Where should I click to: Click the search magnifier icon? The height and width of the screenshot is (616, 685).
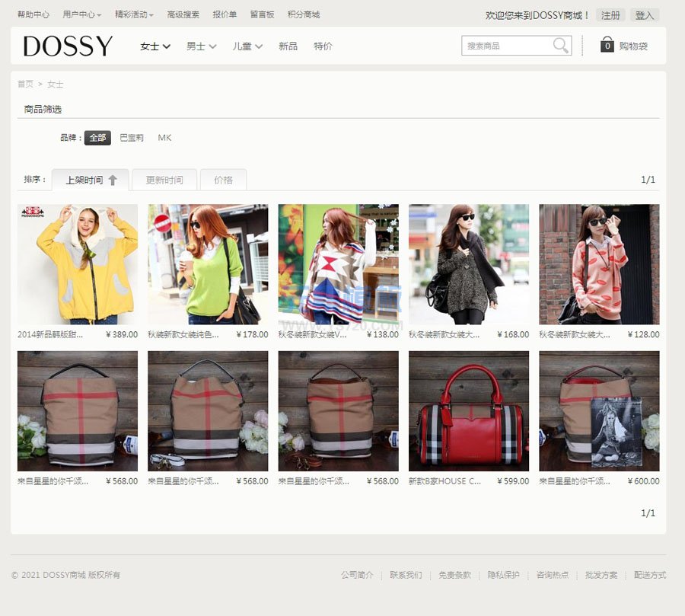click(560, 45)
